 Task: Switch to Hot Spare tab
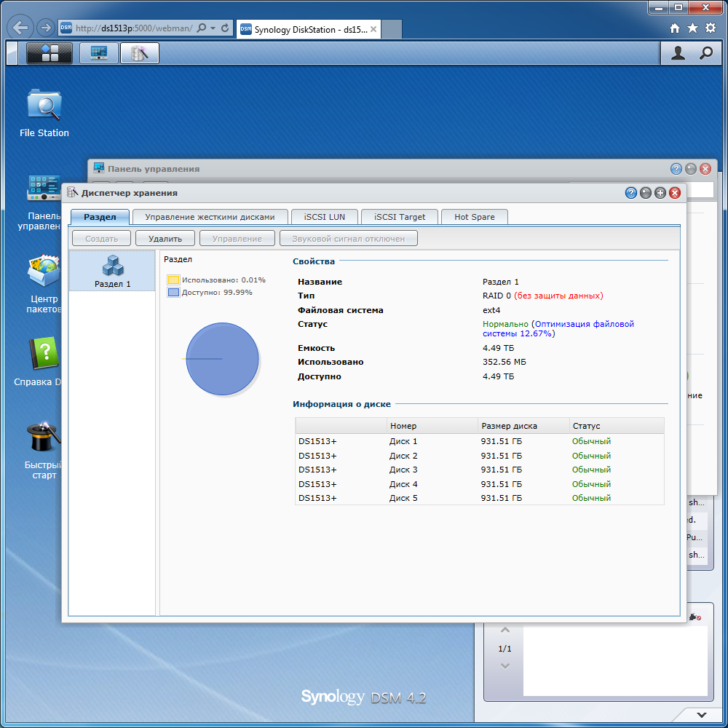[475, 217]
